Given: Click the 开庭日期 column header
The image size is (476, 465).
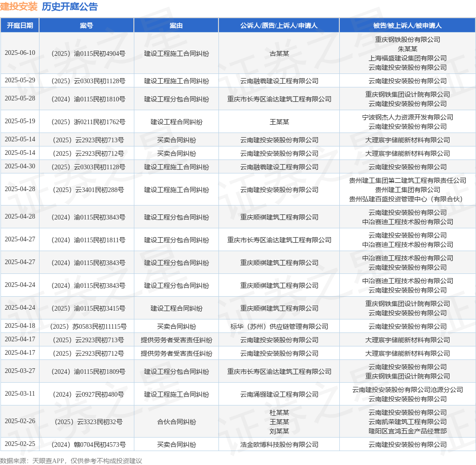Looking at the screenshot, I should click(20, 26).
